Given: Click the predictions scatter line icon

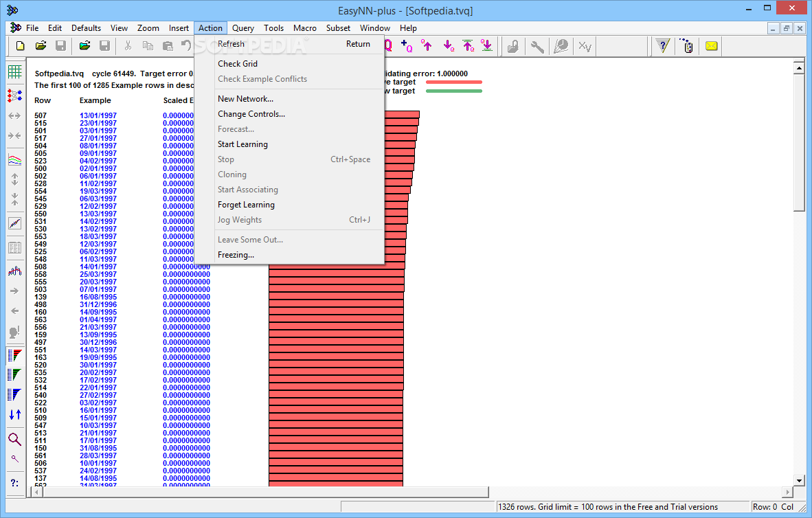Looking at the screenshot, I should pyautogui.click(x=15, y=223).
